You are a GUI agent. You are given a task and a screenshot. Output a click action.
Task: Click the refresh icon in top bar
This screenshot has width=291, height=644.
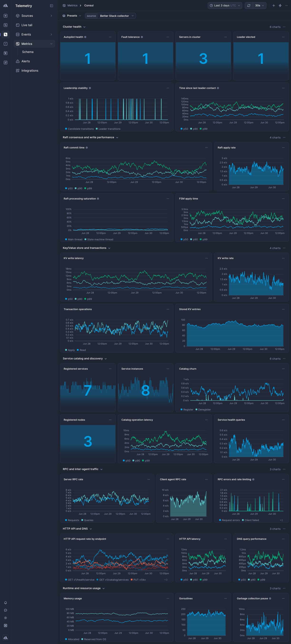coord(249,5)
